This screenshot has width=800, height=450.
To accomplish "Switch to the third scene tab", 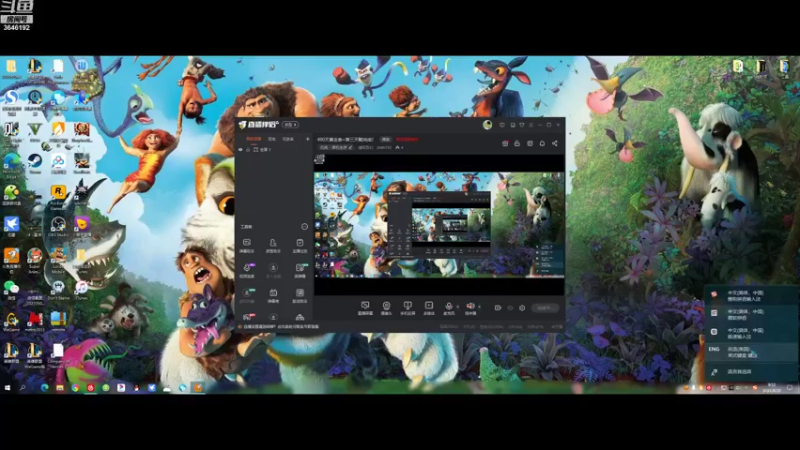I will (288, 139).
